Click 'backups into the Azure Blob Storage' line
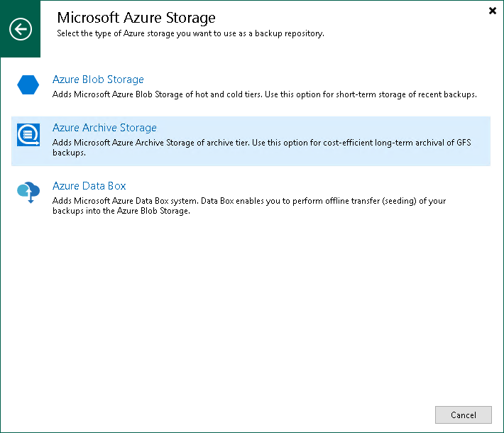This screenshot has height=433, width=504. pyautogui.click(x=121, y=211)
